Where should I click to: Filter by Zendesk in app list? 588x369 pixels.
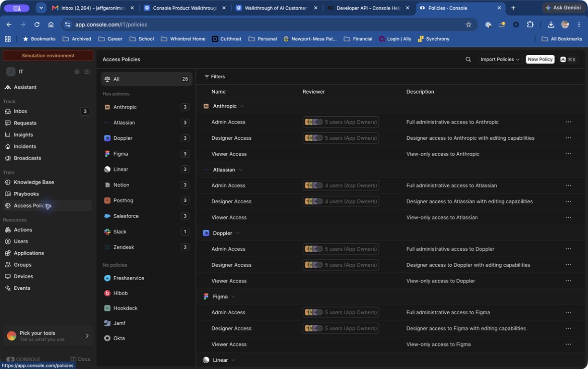(147, 247)
